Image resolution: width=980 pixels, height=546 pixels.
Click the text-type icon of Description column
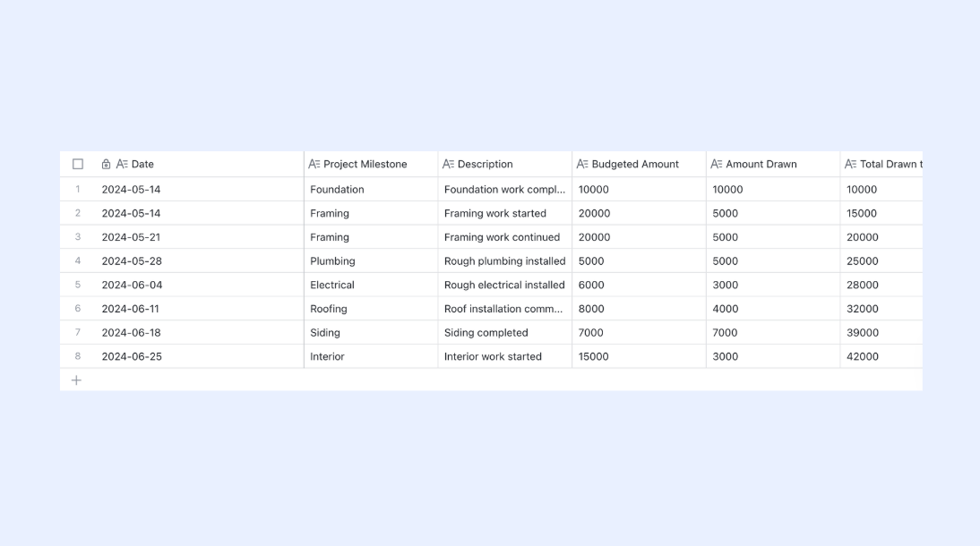448,165
